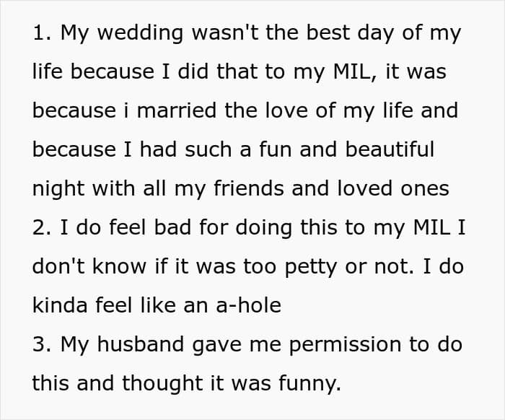Click the word 'permission'
Image resolution: width=505 pixels, height=420 pixels.
coord(345,345)
